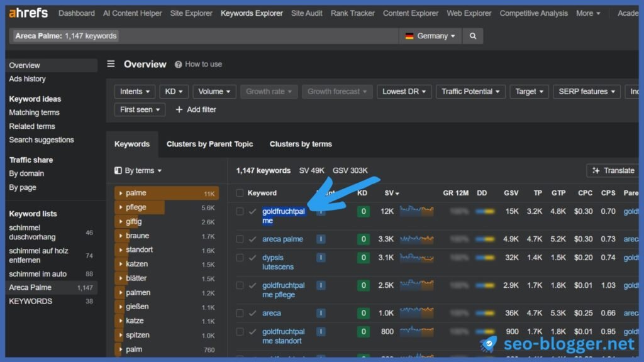Check the goldfruchtpalme standort row checkbox
The image size is (644, 362).
(240, 332)
